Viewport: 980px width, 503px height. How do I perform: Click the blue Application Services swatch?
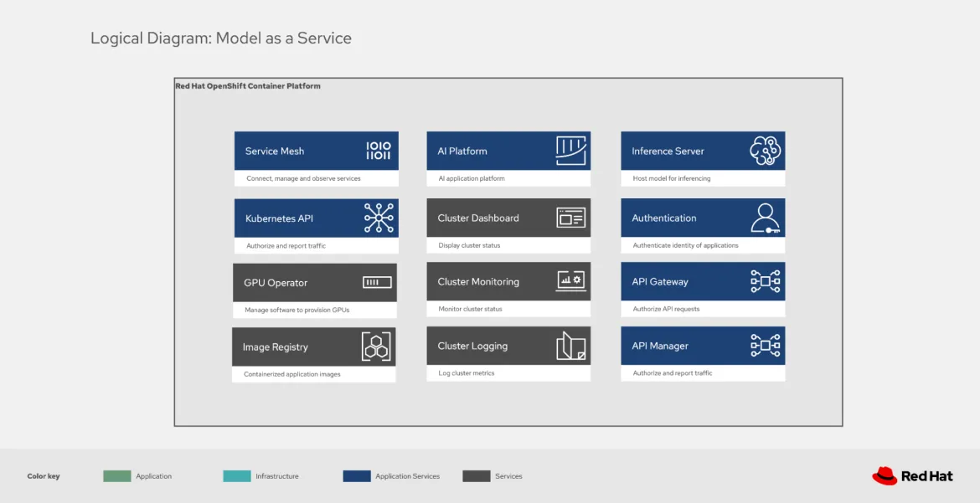357,476
